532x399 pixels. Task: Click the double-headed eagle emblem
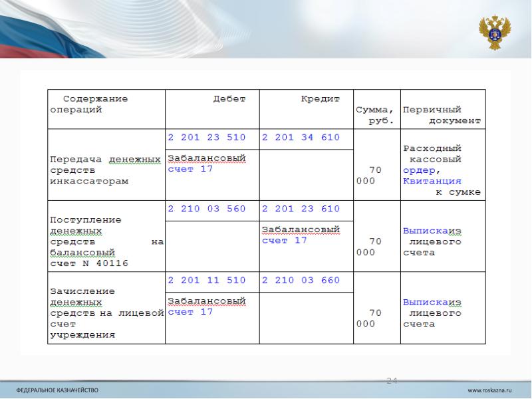495,32
